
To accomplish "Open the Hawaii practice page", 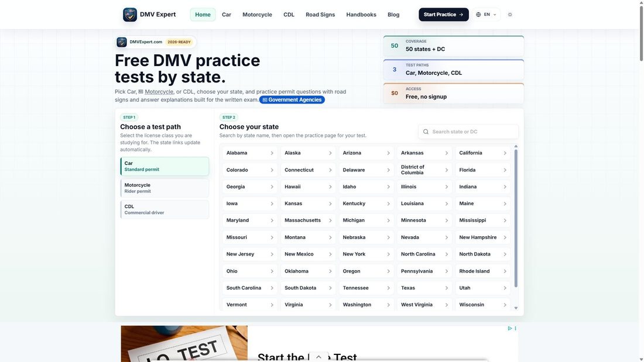I will pyautogui.click(x=308, y=187).
